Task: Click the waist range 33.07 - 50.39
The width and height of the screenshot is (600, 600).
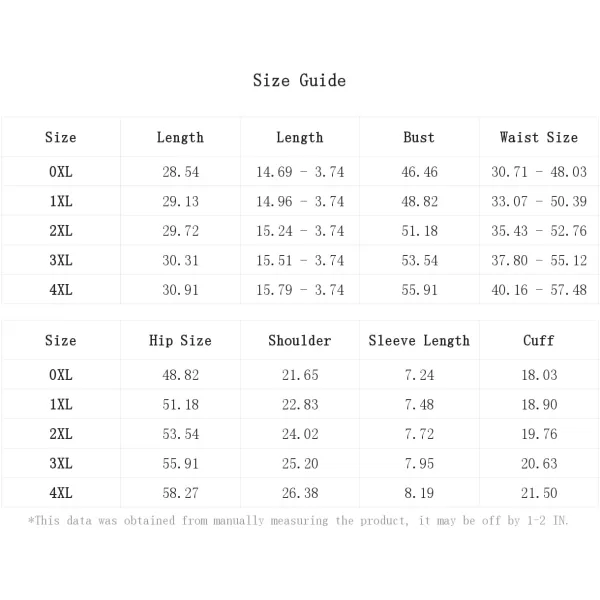Action: coord(539,201)
